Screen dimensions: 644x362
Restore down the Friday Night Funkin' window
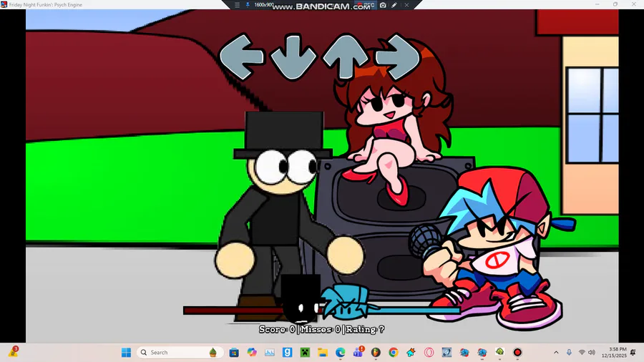pyautogui.click(x=615, y=4)
